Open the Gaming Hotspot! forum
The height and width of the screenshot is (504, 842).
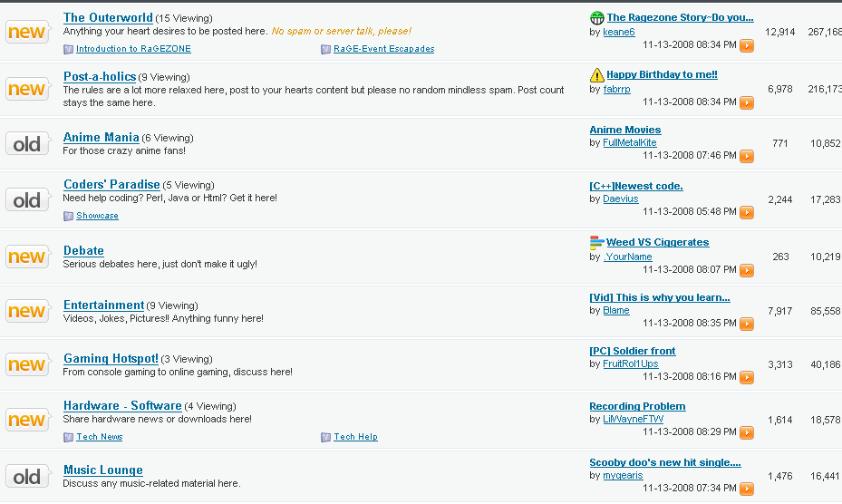point(111,359)
